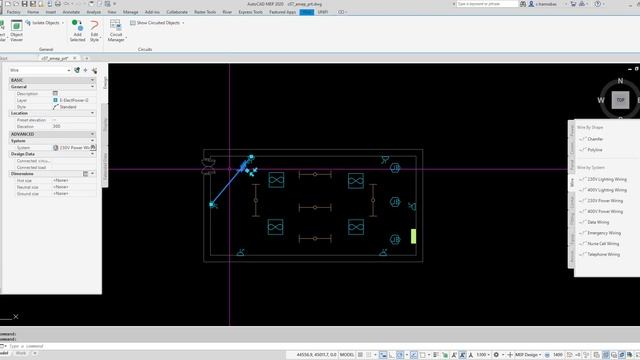
Task: Collapse the Location properties group
Action: point(92,113)
